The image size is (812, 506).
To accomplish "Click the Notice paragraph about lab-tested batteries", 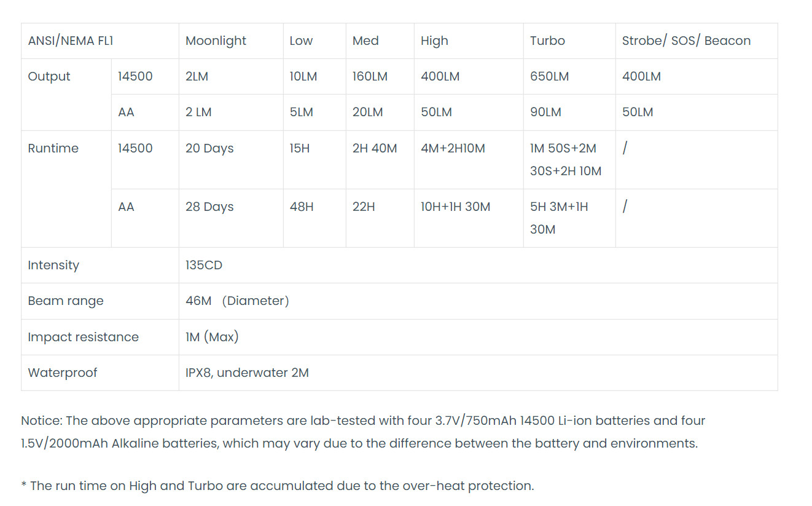I will tap(363, 432).
